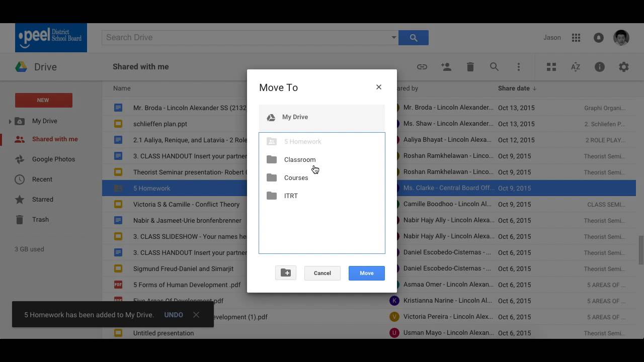The width and height of the screenshot is (644, 362).
Task: Click the Peel District School Board logo
Action: click(51, 38)
